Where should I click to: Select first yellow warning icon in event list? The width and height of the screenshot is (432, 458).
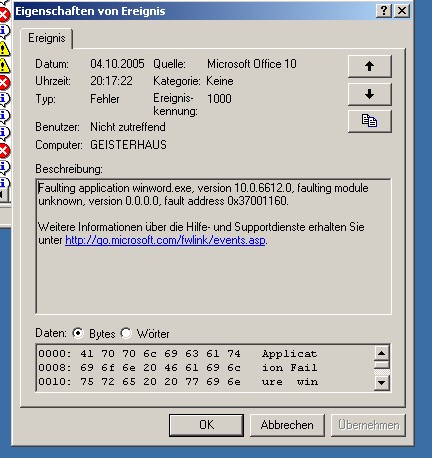pos(4,49)
